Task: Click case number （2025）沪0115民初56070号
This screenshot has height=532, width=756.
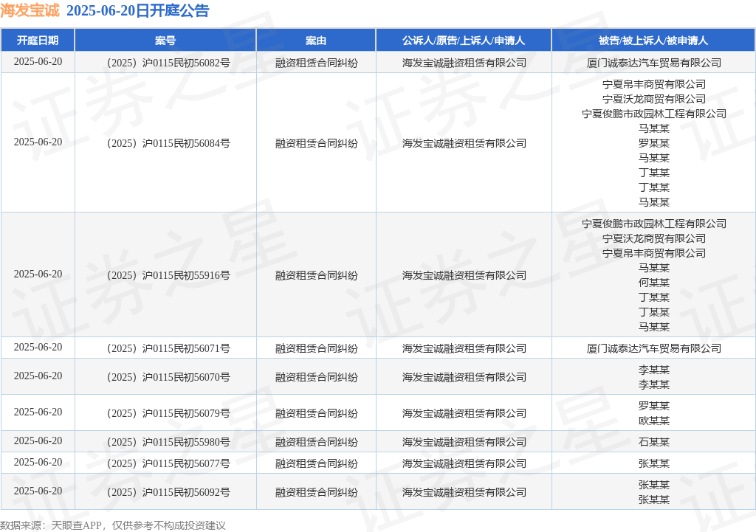Action: pos(166,377)
